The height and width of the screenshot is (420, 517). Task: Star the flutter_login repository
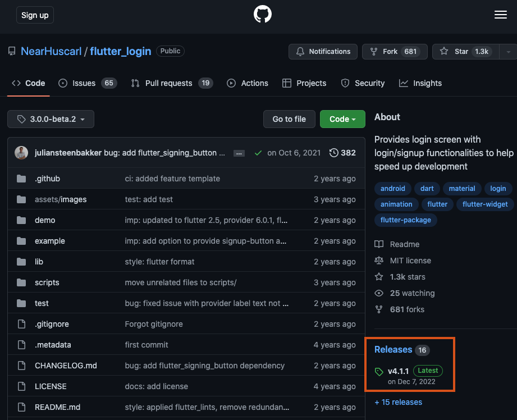coord(465,52)
